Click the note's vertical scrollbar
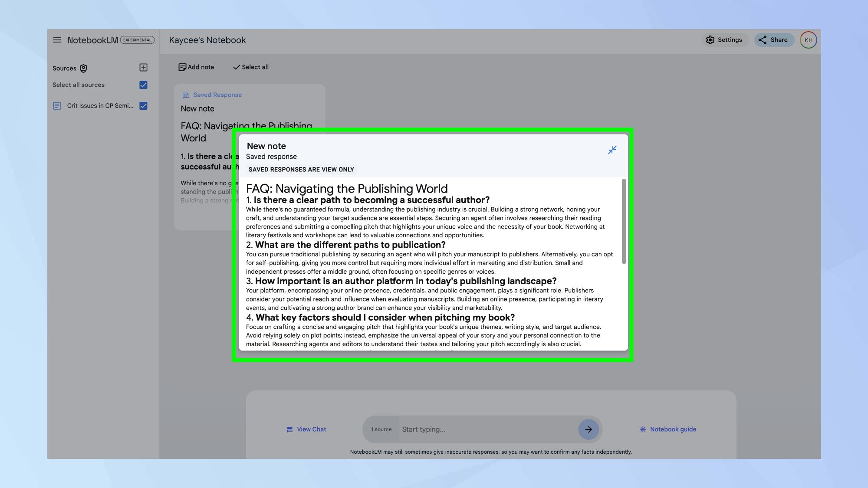The image size is (868, 488). (x=624, y=221)
